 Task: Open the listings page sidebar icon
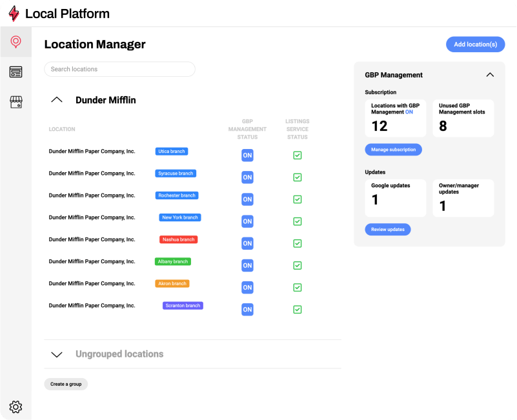[x=16, y=72]
